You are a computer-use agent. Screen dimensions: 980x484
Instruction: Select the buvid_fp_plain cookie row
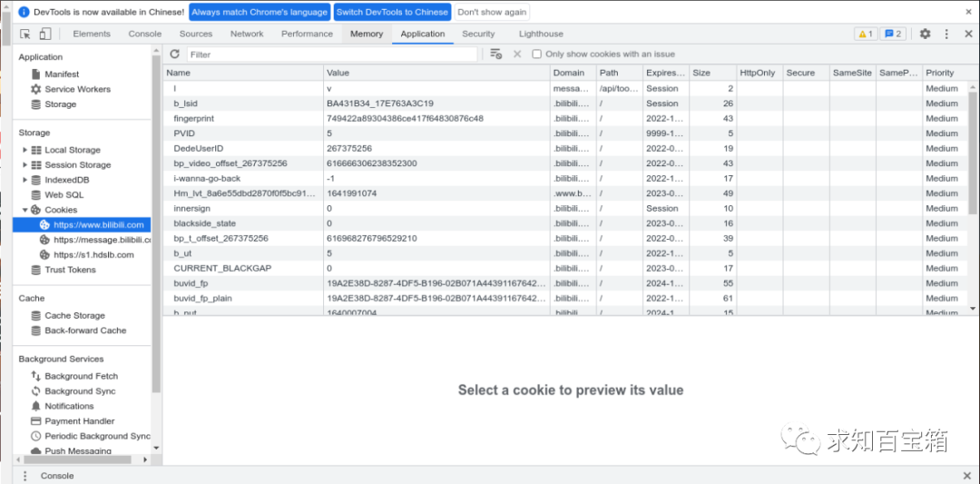[565, 298]
